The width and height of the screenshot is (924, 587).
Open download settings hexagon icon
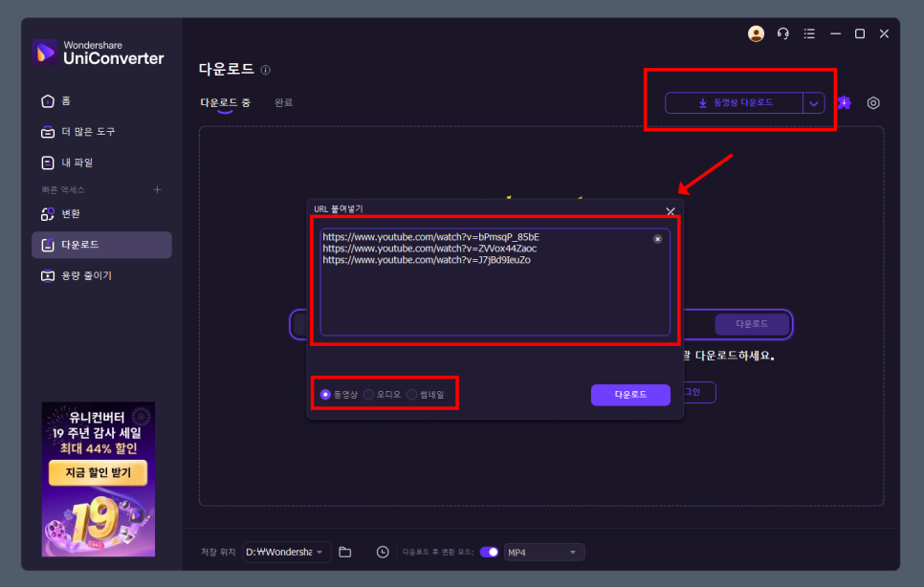click(872, 103)
